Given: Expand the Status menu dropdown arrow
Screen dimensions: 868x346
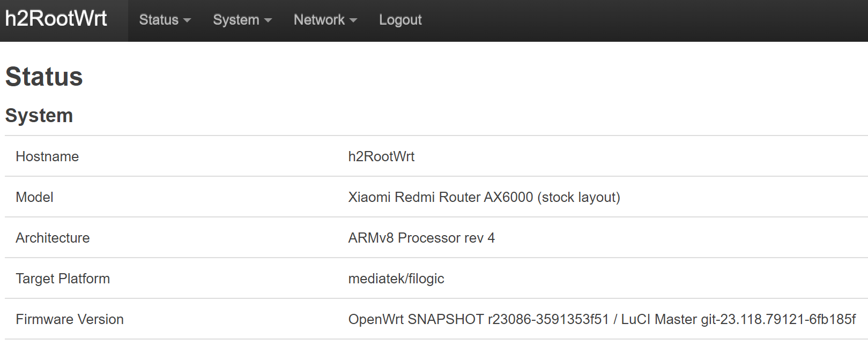Looking at the screenshot, I should pyautogui.click(x=187, y=21).
